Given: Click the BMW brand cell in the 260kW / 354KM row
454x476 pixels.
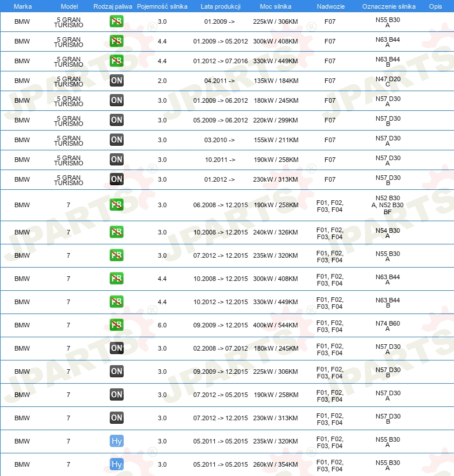Looking at the screenshot, I should [22, 464].
